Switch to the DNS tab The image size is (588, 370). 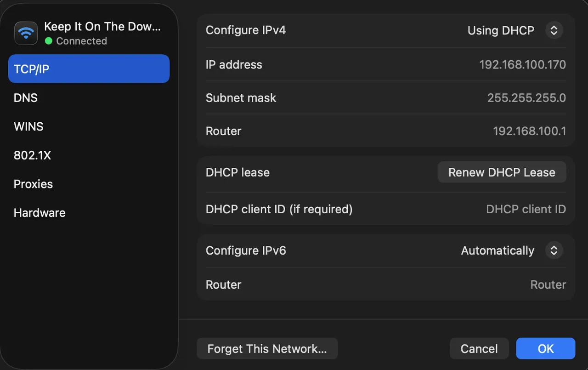pyautogui.click(x=25, y=97)
